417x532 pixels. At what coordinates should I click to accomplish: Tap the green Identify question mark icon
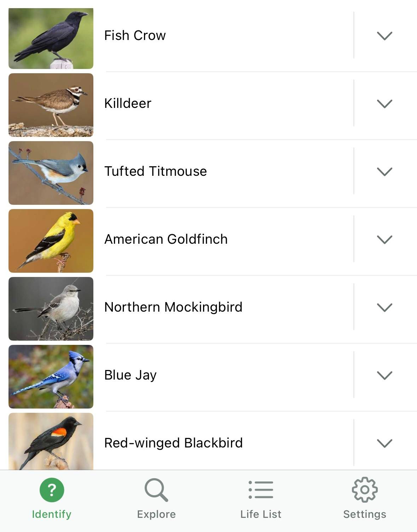point(52,490)
